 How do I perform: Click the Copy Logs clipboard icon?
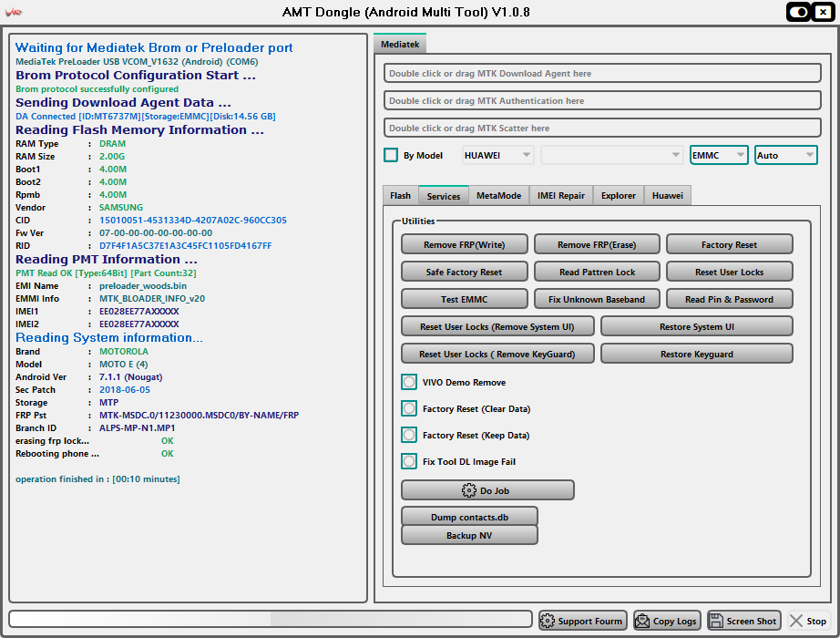coord(642,621)
